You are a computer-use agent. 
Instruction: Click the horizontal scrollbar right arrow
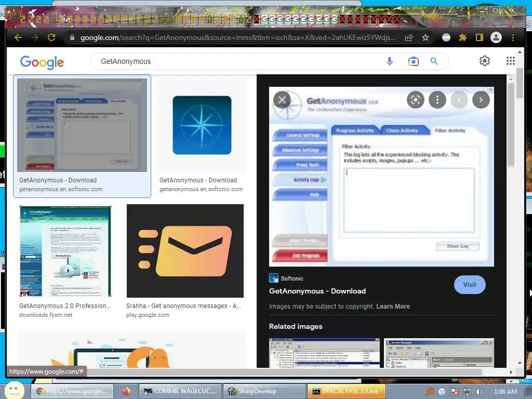click(x=511, y=372)
